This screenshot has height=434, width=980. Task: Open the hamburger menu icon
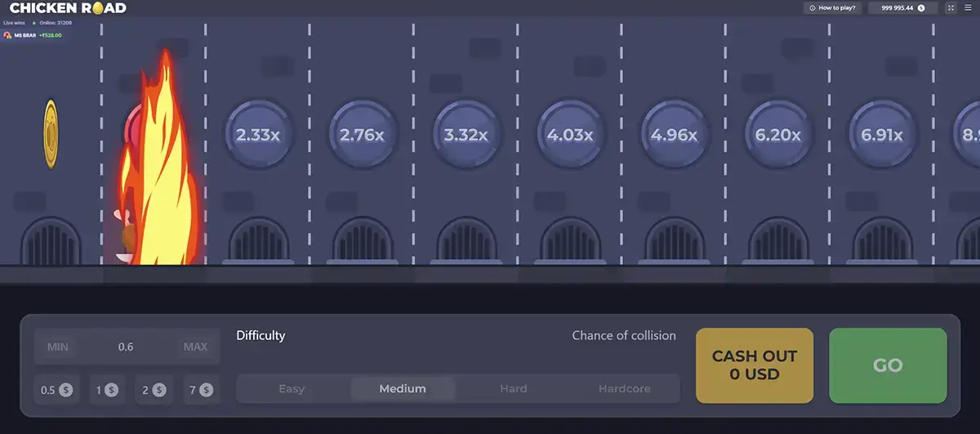tap(968, 7)
